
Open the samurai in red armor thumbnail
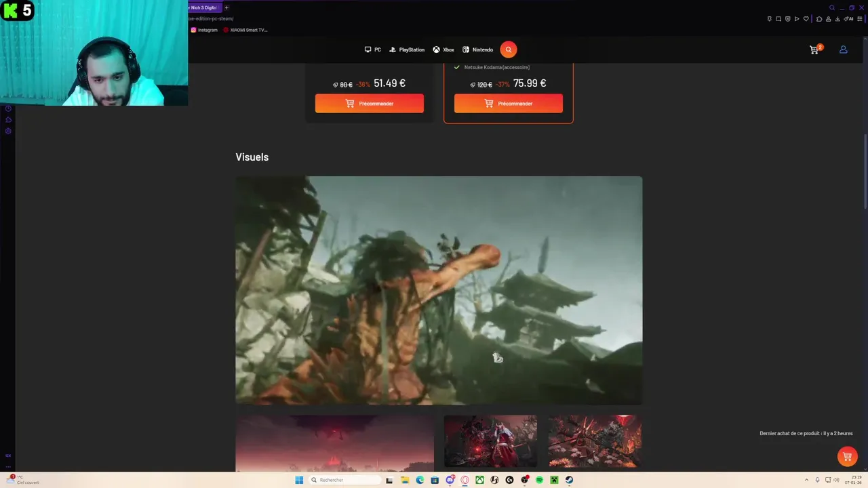[x=490, y=441]
